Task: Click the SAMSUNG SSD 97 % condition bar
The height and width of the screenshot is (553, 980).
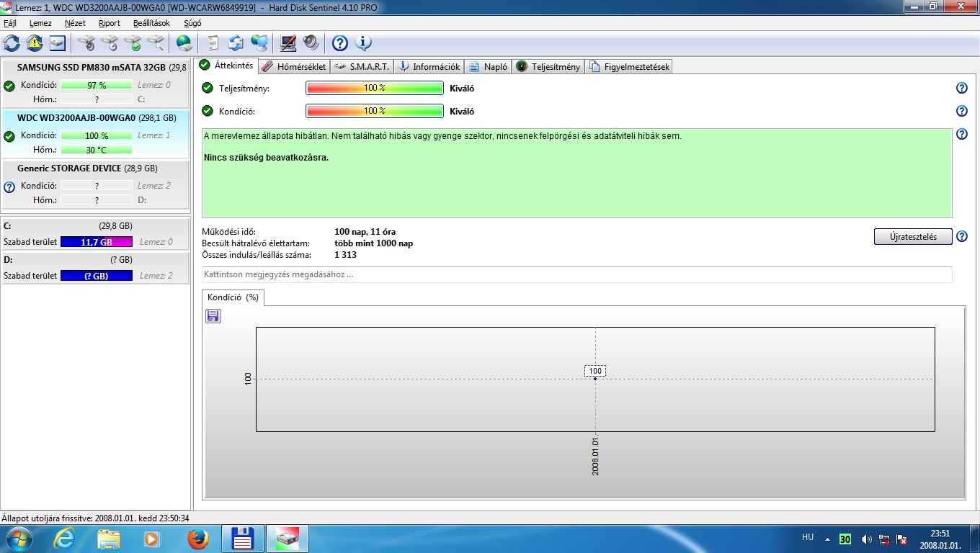Action: pos(97,85)
